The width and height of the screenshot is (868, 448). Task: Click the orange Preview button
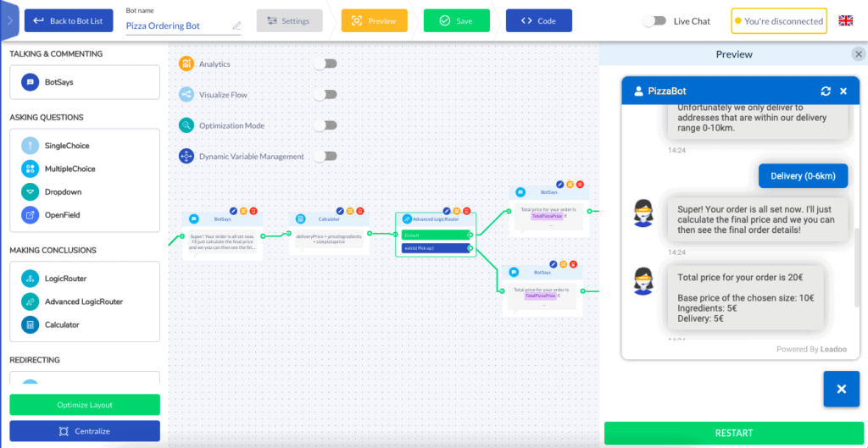[374, 20]
